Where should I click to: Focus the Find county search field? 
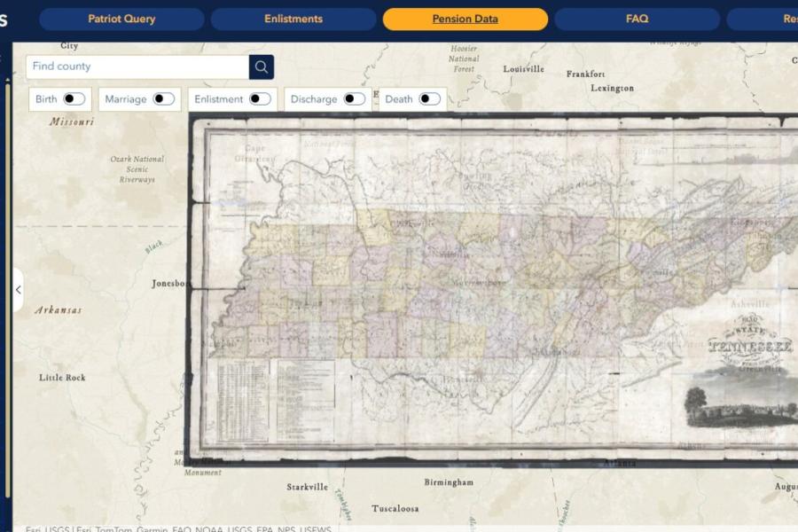pyautogui.click(x=137, y=66)
